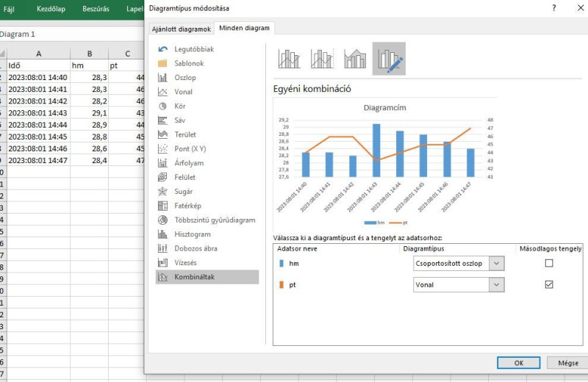
Task: Select cell with value 28,4
Action: [90, 160]
